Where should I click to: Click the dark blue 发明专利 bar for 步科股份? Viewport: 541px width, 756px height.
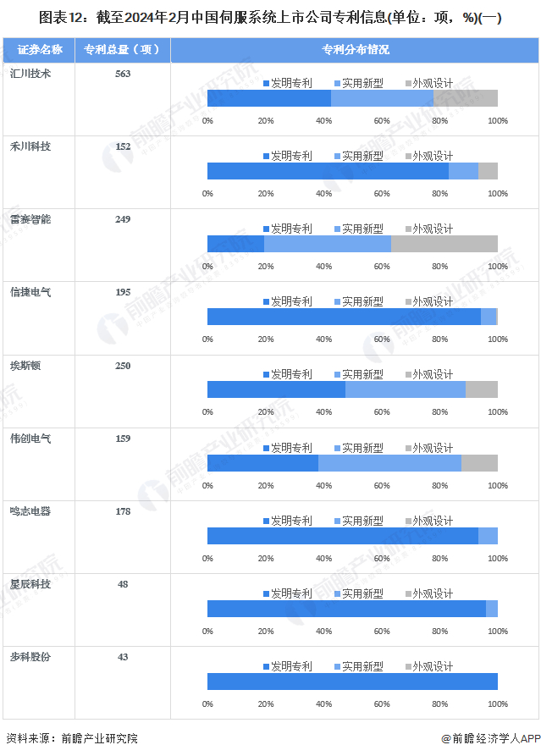(352, 682)
